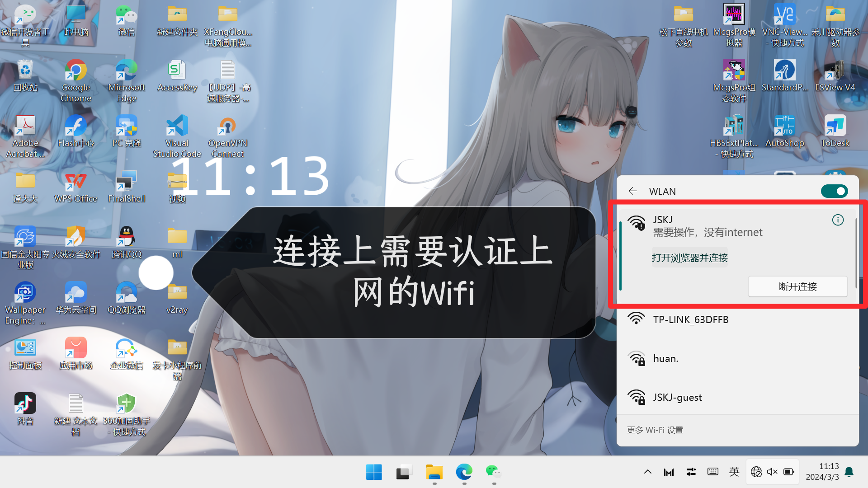Open the touch keyboard tray icon
Screen dimensions: 868x488
pos(713,472)
